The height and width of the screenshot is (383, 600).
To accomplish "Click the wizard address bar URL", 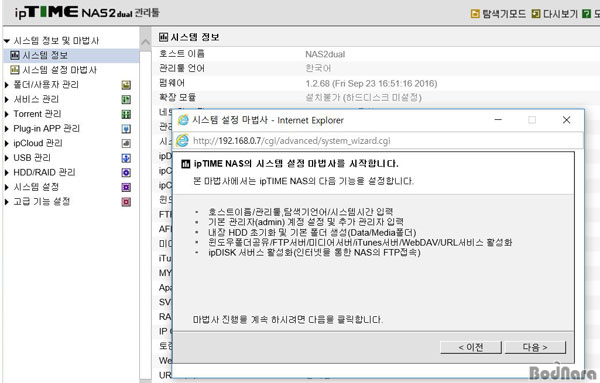I will pyautogui.click(x=292, y=141).
